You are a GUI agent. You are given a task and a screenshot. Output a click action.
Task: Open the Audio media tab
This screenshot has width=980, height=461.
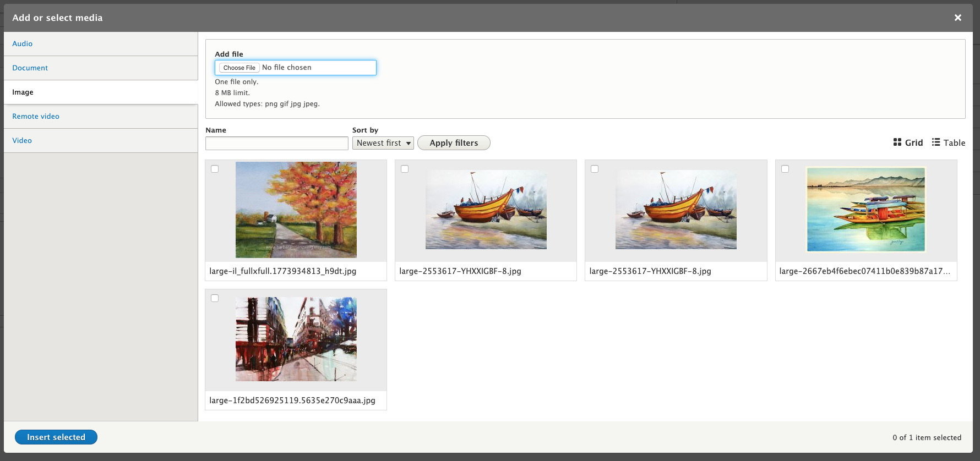tap(101, 43)
